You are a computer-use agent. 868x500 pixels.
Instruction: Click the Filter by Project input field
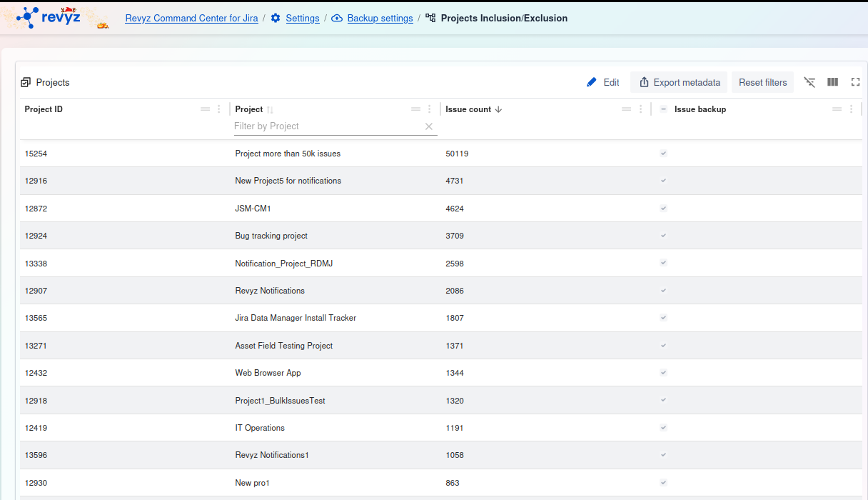[327, 126]
